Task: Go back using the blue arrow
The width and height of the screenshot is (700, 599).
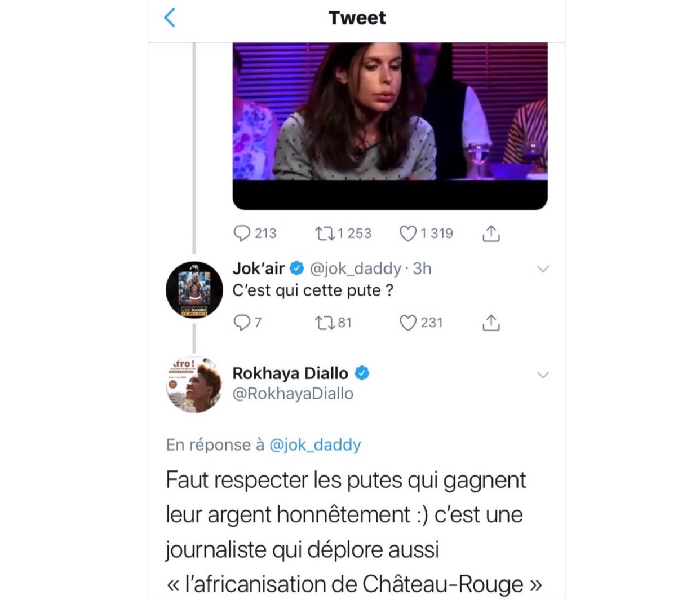Action: 170,17
